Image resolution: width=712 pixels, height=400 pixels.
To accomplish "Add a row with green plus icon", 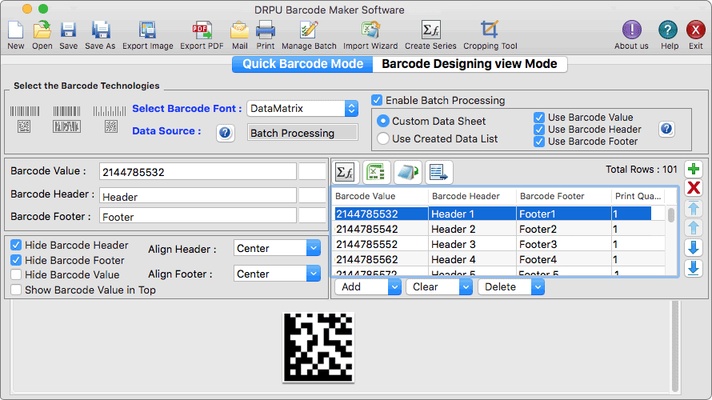I will coord(693,169).
